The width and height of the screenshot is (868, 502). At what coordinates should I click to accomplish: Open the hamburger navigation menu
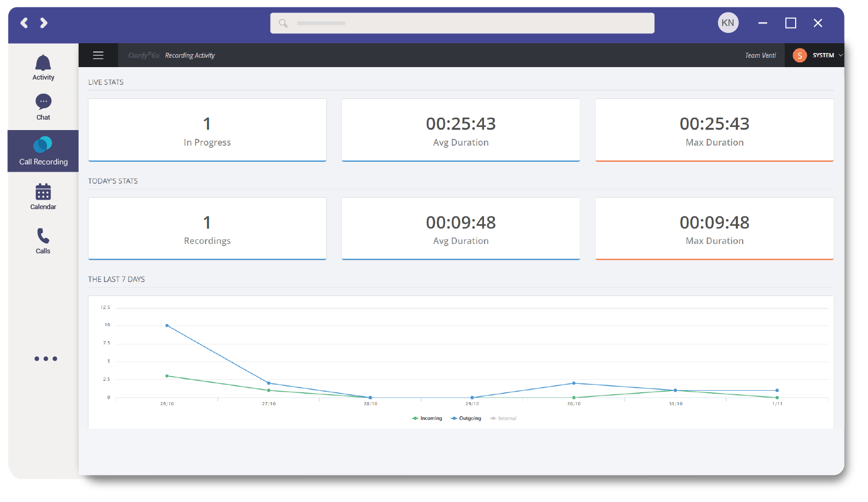(98, 55)
